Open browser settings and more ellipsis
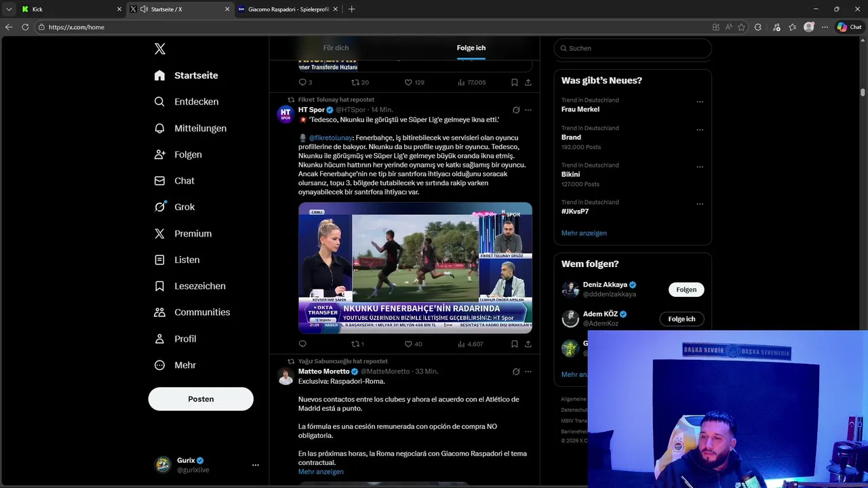The image size is (868, 488). 825,27
